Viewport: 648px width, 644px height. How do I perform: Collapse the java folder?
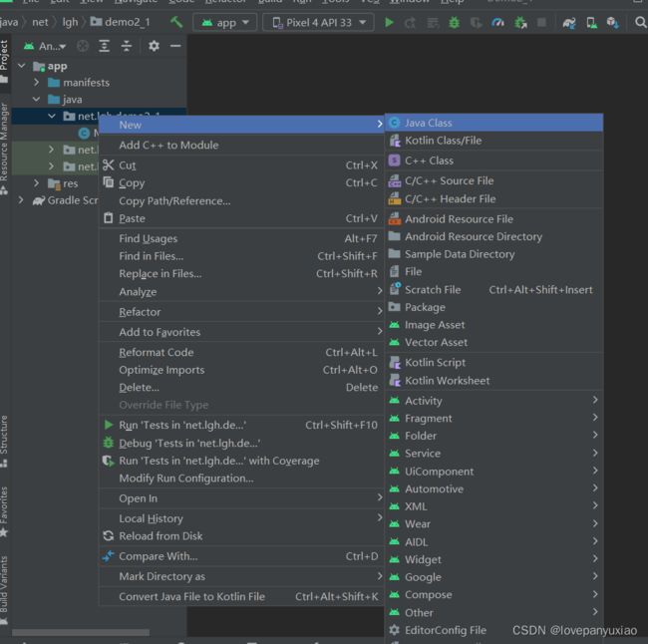pyautogui.click(x=36, y=100)
